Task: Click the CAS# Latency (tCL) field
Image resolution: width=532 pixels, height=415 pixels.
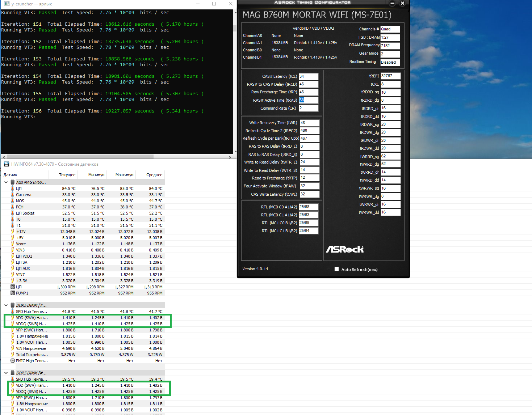Action: tap(309, 76)
